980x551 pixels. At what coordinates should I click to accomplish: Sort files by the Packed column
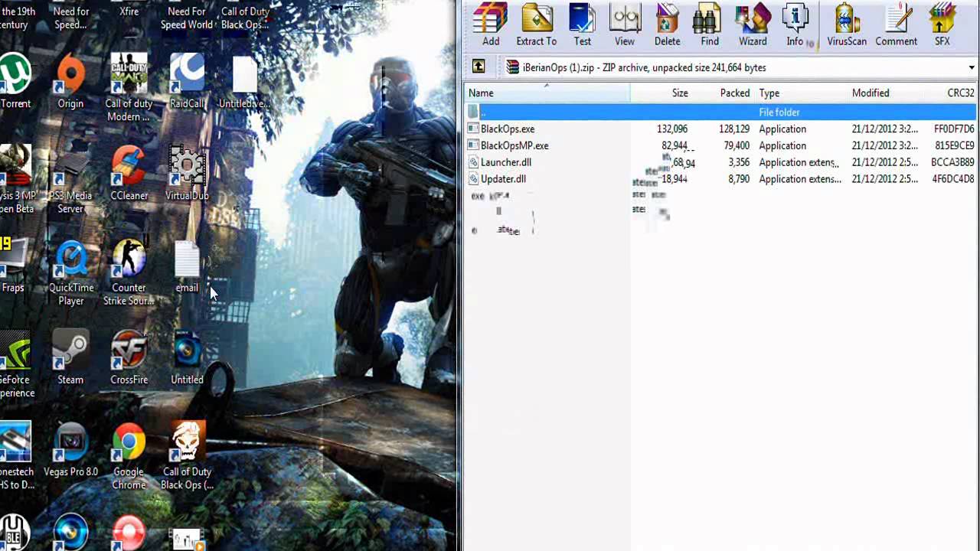point(724,93)
